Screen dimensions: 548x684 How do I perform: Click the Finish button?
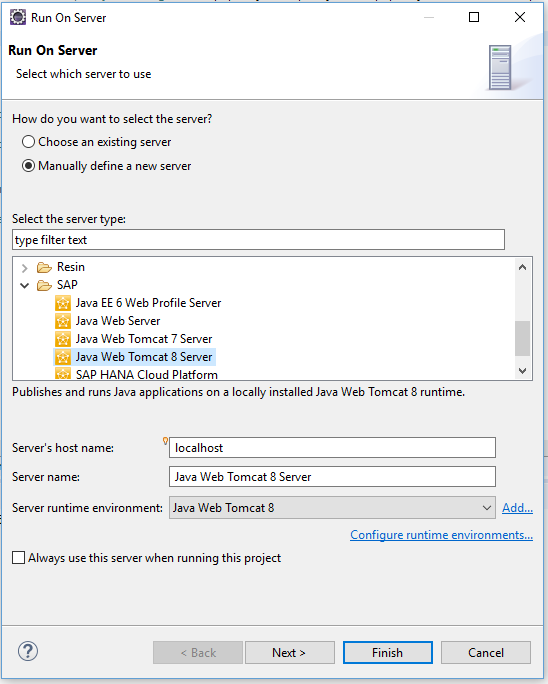387,653
